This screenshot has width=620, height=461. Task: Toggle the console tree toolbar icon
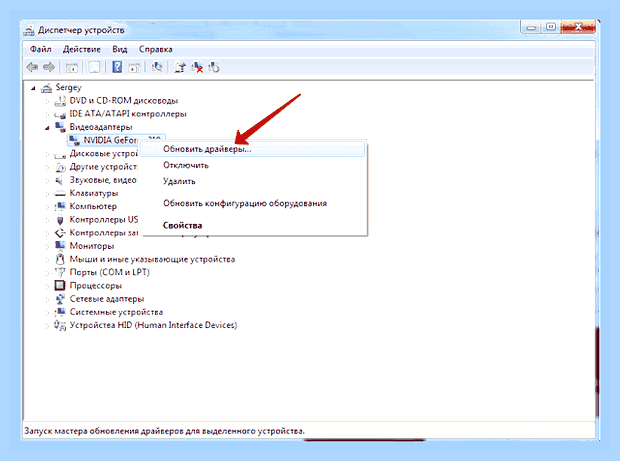pos(72,68)
